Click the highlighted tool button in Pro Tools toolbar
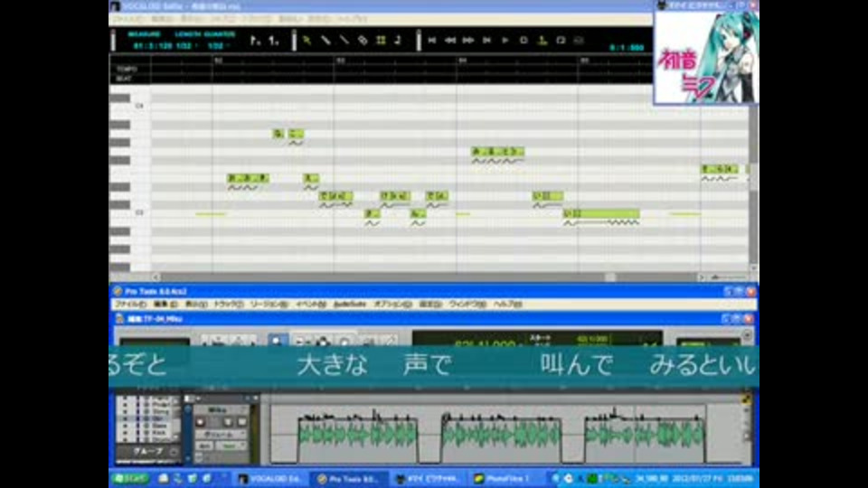Viewport: 868px width, 488px height. click(278, 340)
